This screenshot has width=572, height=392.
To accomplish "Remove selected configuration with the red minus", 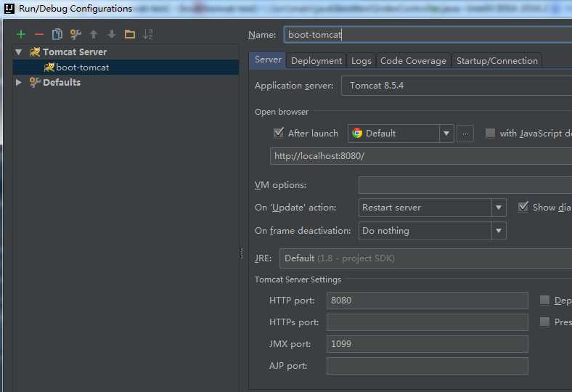I will click(x=39, y=34).
